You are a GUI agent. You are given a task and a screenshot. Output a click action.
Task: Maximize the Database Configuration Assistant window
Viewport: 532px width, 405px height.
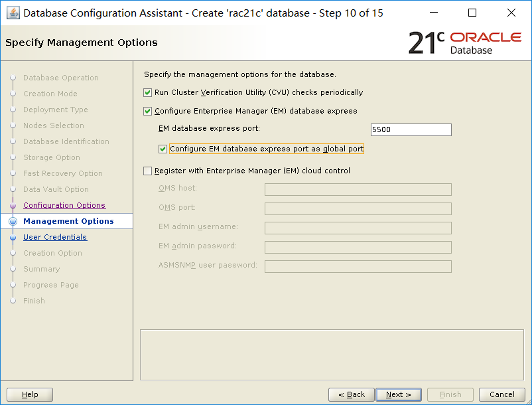pos(472,13)
